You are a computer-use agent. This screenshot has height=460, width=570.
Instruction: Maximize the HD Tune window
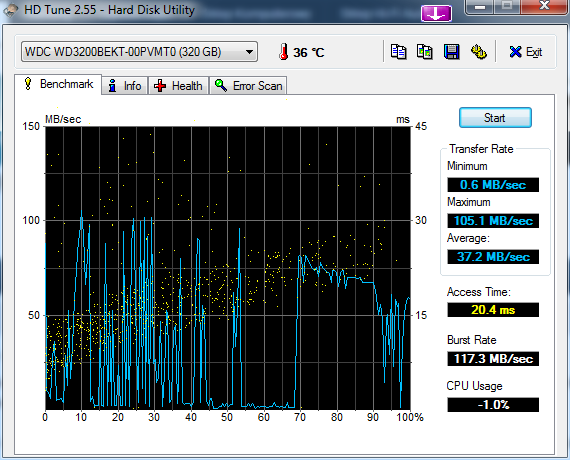click(507, 7)
